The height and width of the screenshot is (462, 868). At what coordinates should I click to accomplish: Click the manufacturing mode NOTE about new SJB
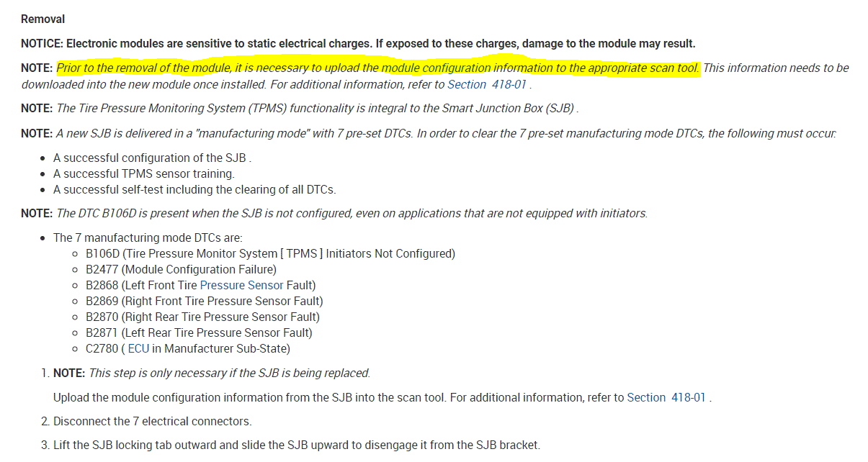coord(429,133)
